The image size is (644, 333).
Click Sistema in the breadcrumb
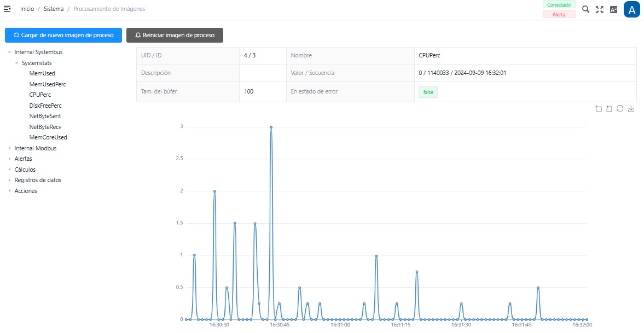54,9
